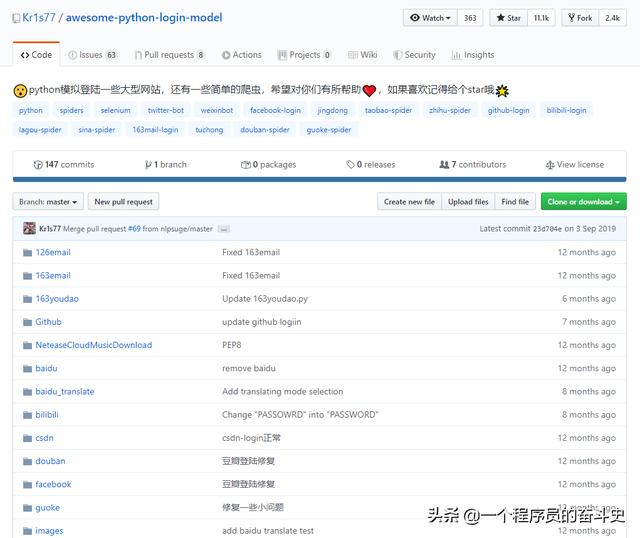Screen dimensions: 640x538
Task: Click Upload files button
Action: point(468,202)
